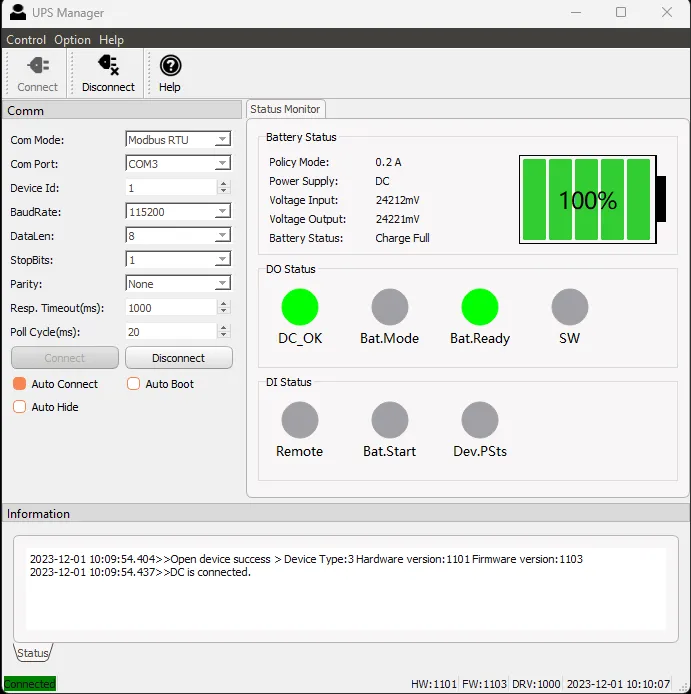Click the Poll Cycle value field

coord(171,332)
